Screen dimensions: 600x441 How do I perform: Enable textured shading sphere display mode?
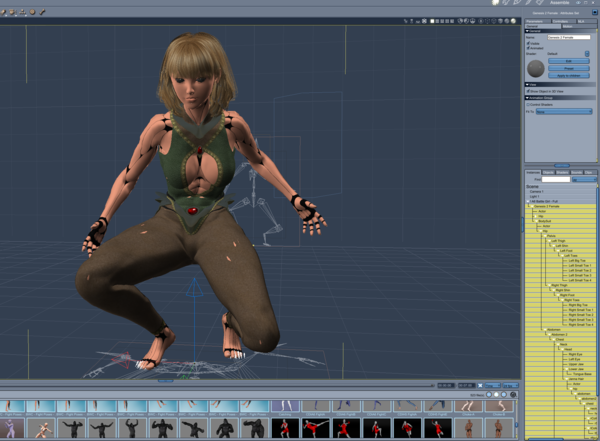513,21
